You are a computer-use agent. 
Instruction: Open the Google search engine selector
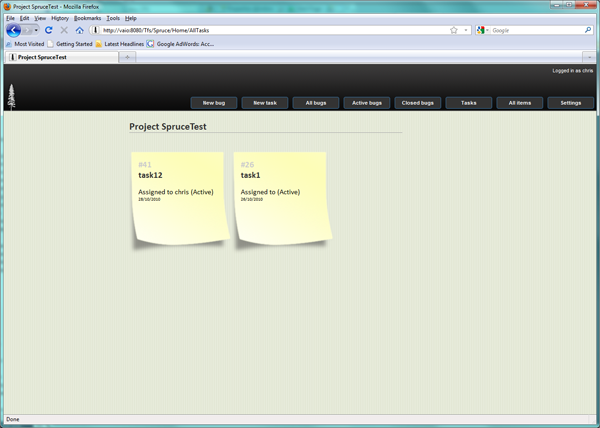click(483, 30)
